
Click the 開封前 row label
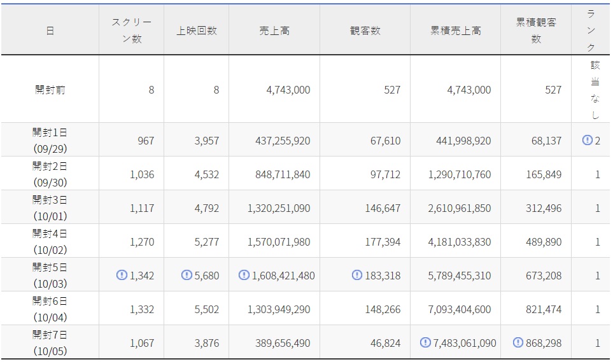[50, 90]
